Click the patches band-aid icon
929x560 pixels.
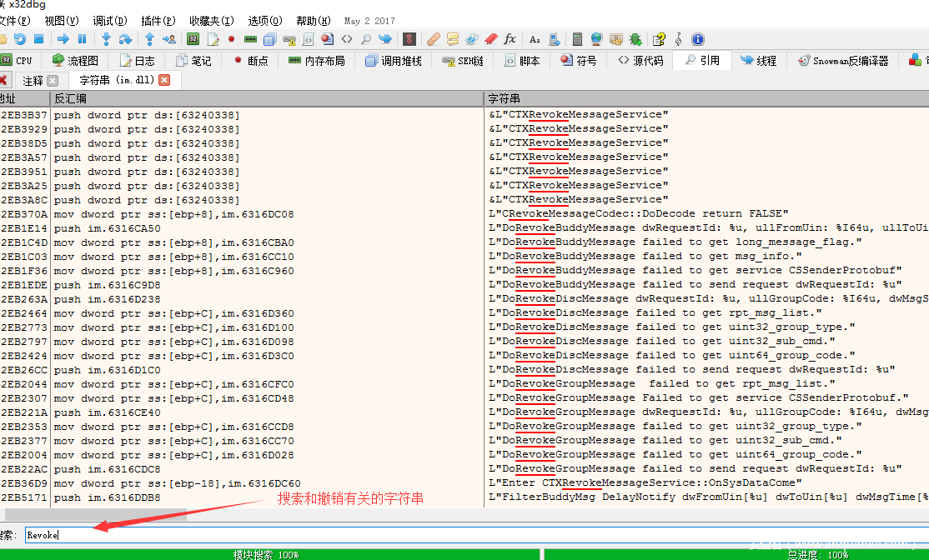(x=433, y=39)
